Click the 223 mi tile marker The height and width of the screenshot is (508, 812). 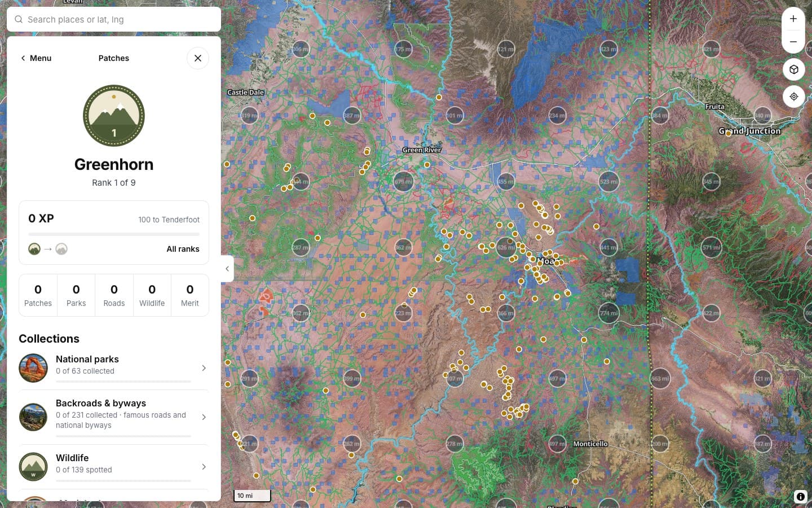403,313
